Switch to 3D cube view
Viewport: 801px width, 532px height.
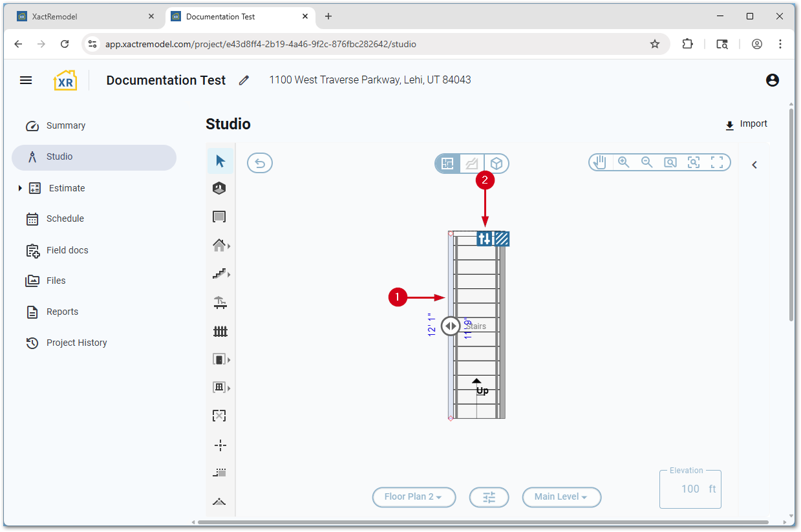497,164
